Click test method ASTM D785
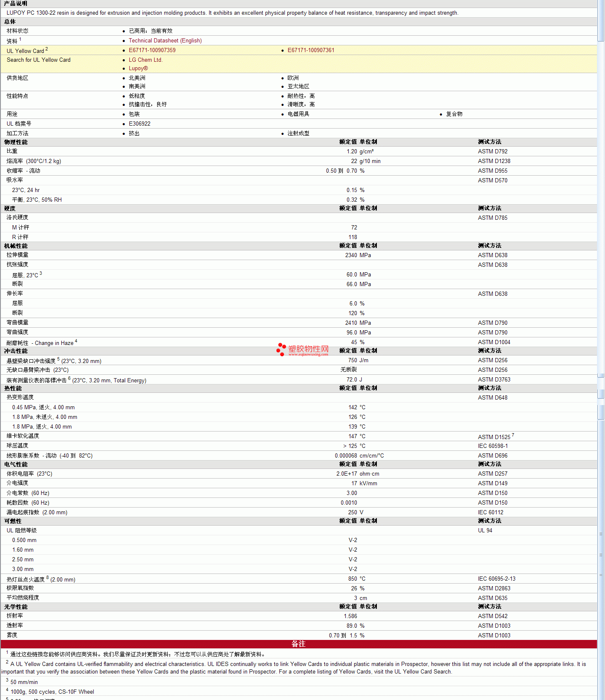 (x=492, y=218)
